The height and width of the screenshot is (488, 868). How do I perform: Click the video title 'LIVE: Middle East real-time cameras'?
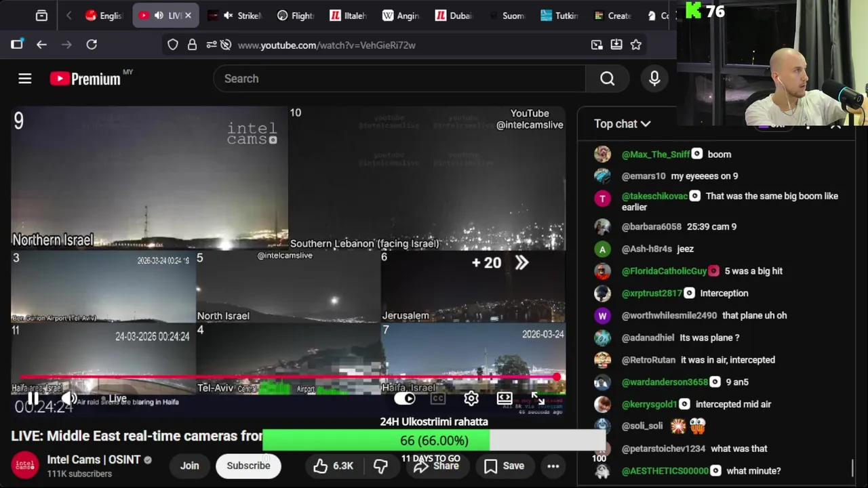tap(136, 436)
